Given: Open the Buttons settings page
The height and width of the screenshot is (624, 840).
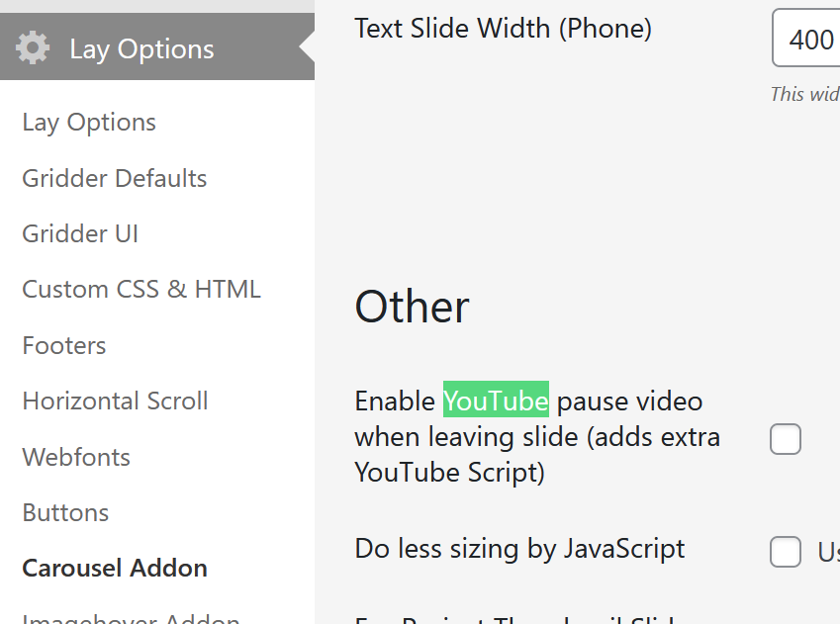Looking at the screenshot, I should 65,513.
